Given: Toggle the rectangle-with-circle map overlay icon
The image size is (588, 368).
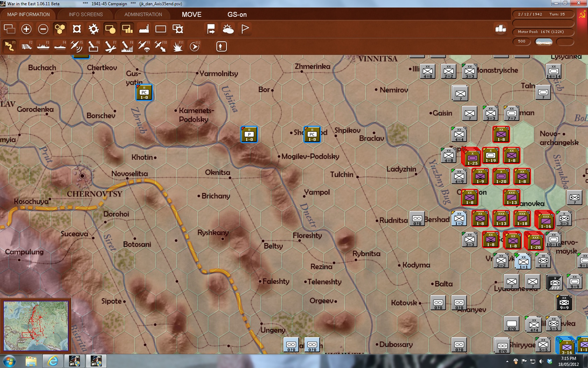Looking at the screenshot, I should (110, 29).
